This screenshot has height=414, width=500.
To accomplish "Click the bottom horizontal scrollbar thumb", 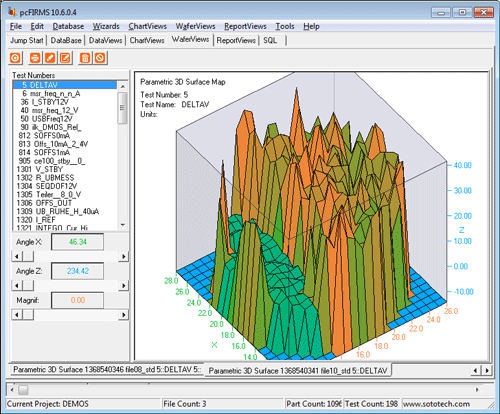I will pos(23,389).
